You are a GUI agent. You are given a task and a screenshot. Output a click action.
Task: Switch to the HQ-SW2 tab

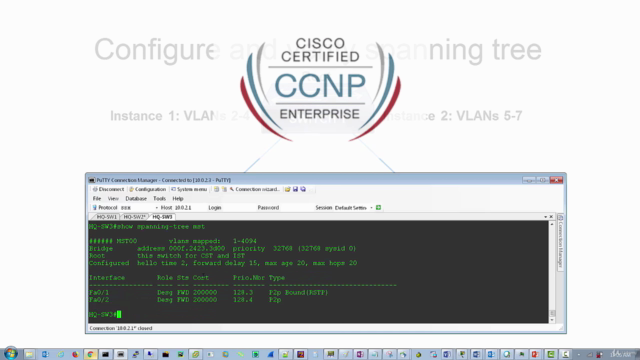pos(134,217)
